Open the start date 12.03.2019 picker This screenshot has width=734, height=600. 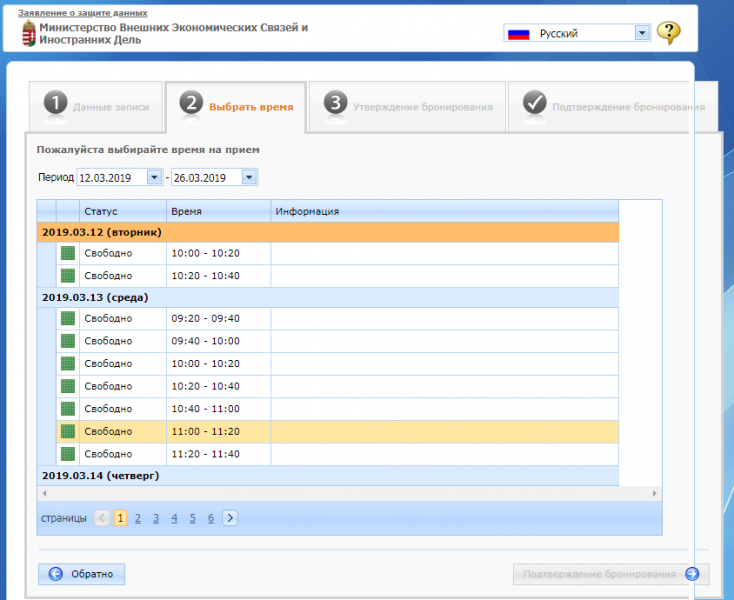154,177
